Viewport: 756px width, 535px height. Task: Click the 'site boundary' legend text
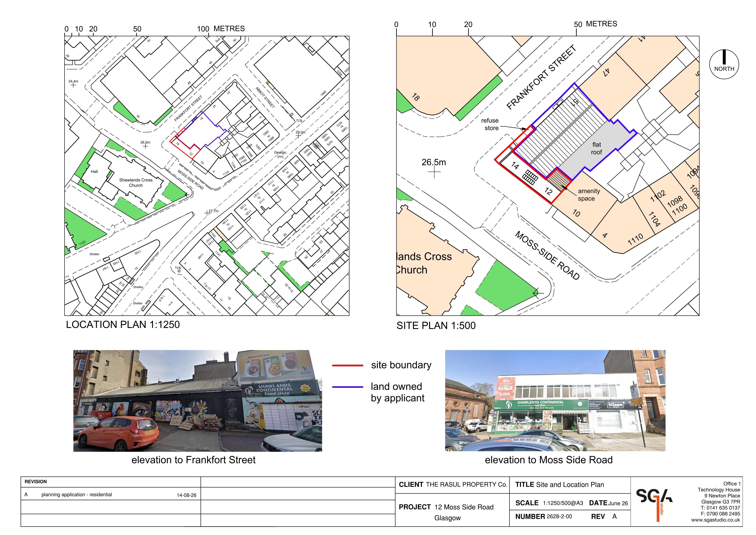pyautogui.click(x=401, y=365)
